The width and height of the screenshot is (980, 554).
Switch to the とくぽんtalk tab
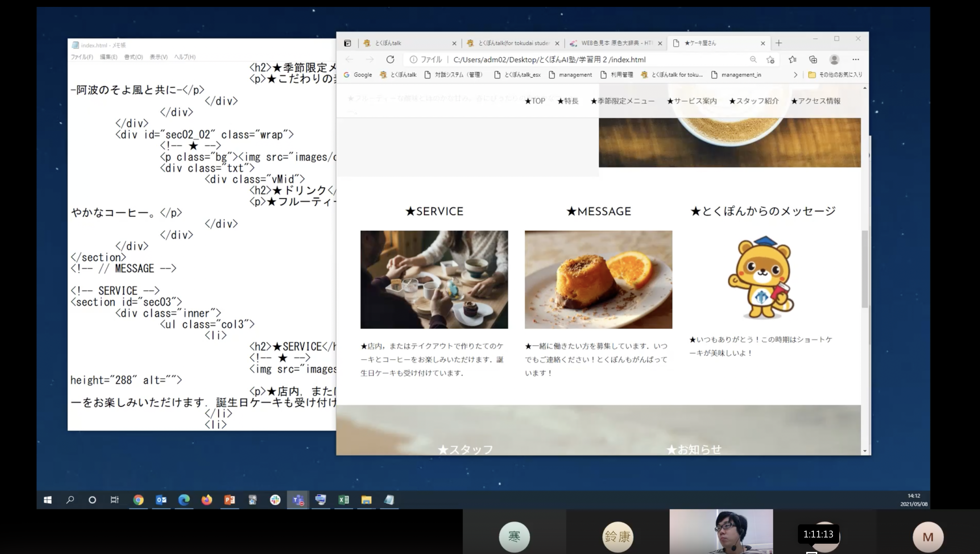click(410, 43)
